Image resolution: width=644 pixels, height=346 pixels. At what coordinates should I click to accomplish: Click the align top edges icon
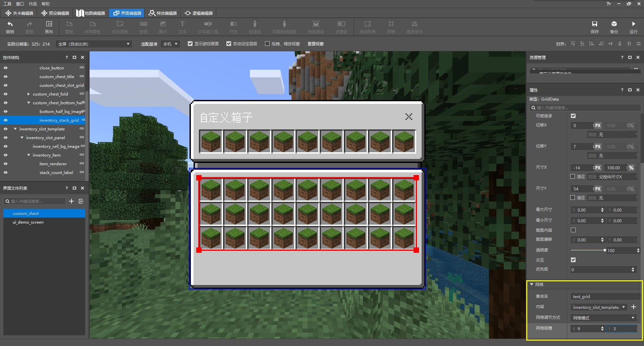(573, 44)
